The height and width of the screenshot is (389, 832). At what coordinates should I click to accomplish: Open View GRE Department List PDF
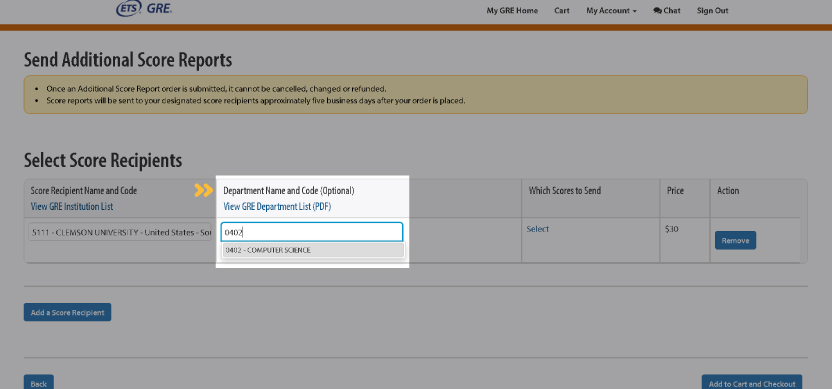tap(277, 206)
